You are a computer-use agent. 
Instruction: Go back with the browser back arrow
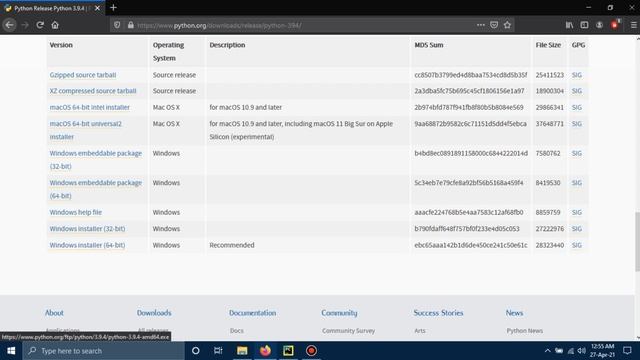(x=9, y=25)
